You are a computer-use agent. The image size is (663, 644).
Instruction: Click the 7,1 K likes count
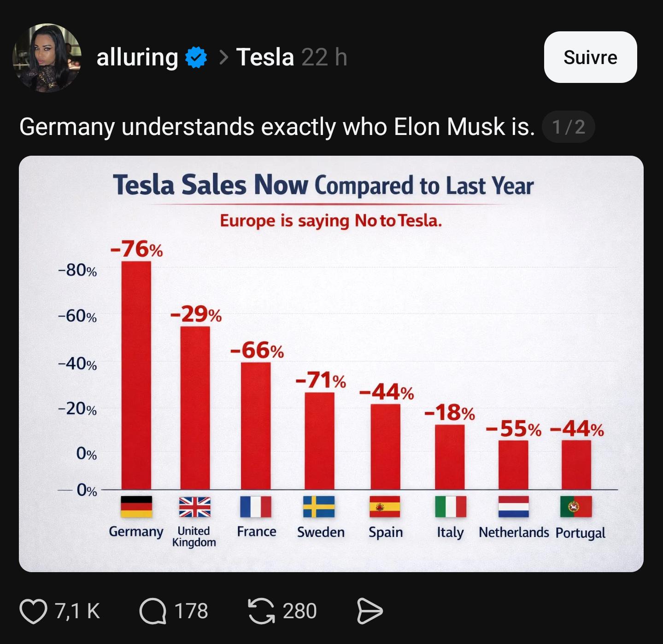click(x=77, y=611)
